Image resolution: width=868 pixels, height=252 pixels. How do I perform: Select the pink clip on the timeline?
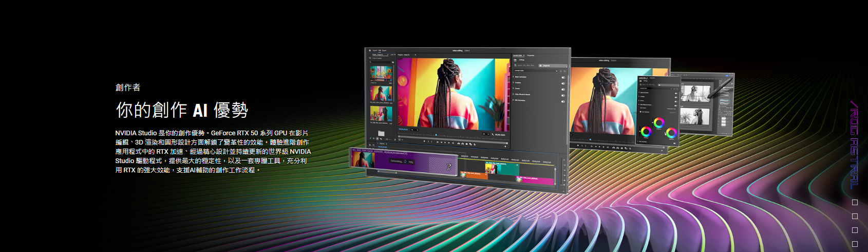click(535, 180)
